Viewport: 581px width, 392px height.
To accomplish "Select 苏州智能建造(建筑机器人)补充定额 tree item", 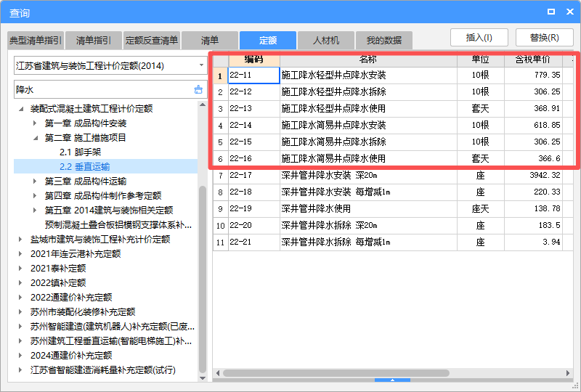I will tap(113, 327).
